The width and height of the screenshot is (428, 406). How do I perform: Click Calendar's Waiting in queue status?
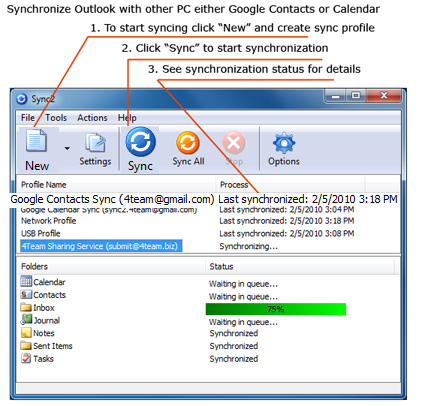click(x=243, y=284)
